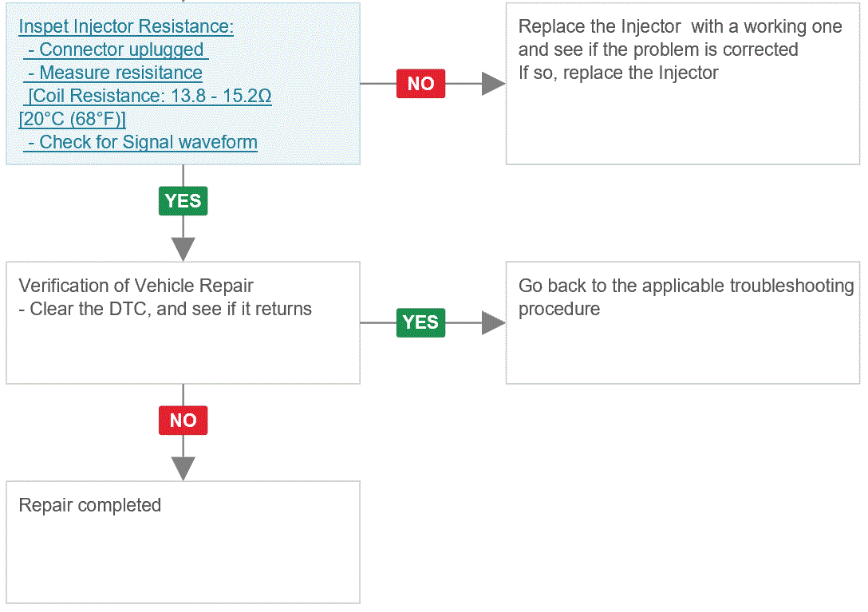Select the Verification of Vehicle Repair box
The height and width of the screenshot is (612, 868).
coord(183,323)
